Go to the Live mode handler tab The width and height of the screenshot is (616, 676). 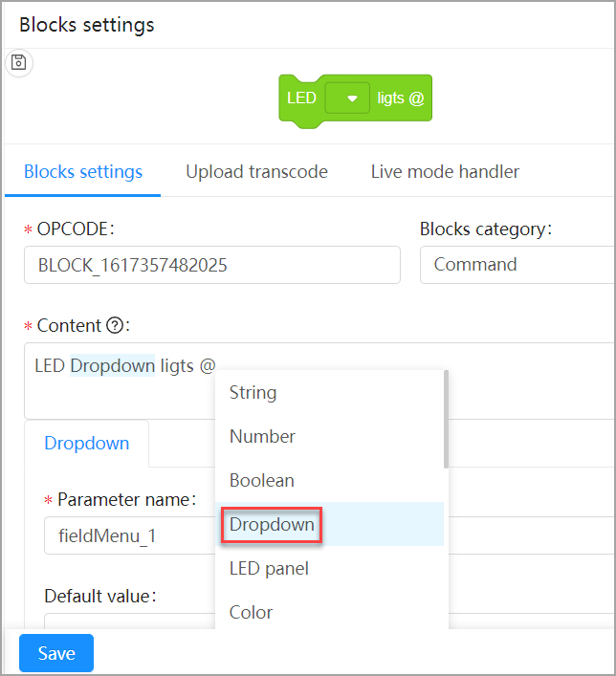pyautogui.click(x=445, y=172)
